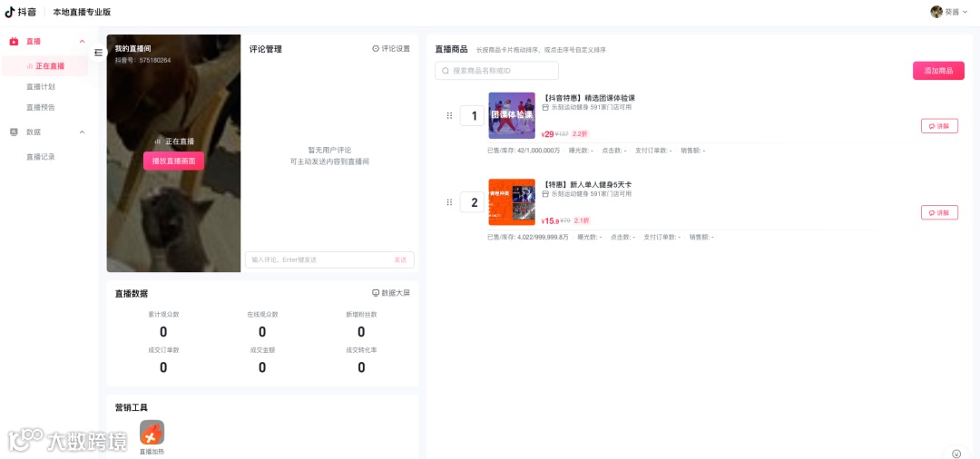Focus the 搜索商品名称或ID search box
The width and height of the screenshot is (980, 459).
pyautogui.click(x=497, y=71)
